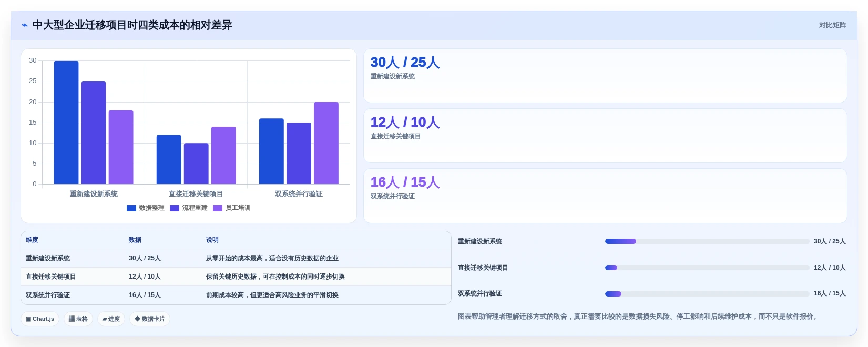The width and height of the screenshot is (868, 347).
Task: Click the 说明 column header
Action: (x=212, y=240)
